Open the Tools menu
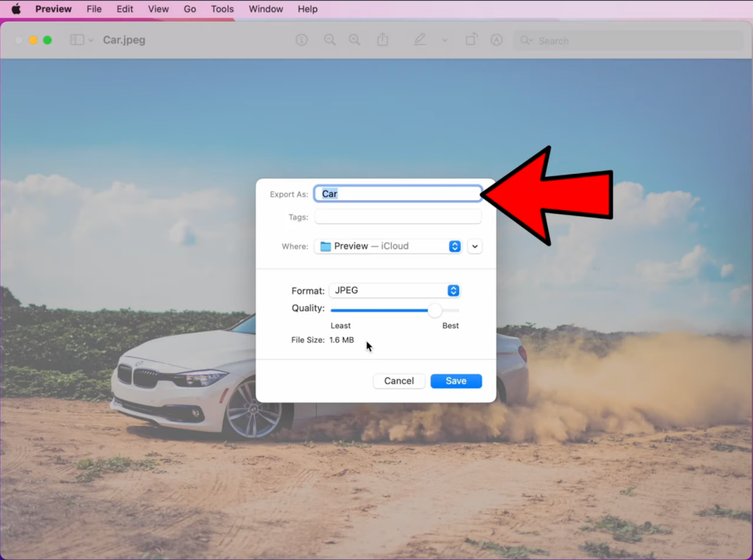 pos(222,8)
